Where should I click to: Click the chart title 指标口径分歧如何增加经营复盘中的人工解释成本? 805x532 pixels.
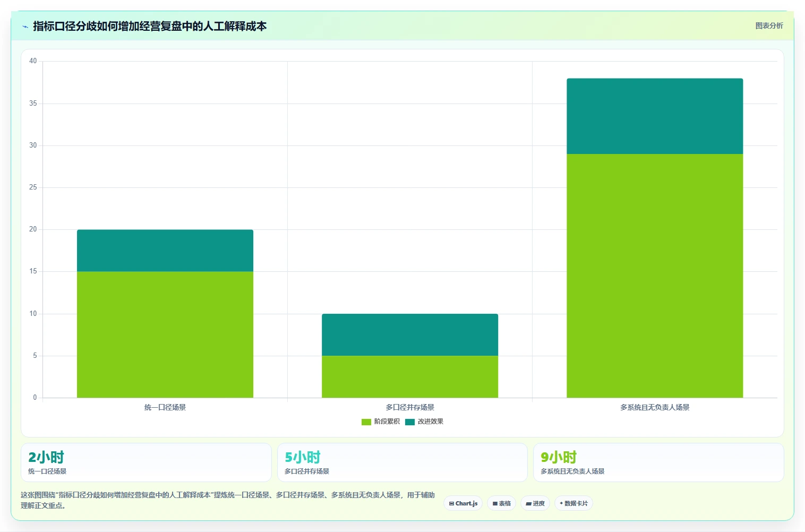[150, 26]
